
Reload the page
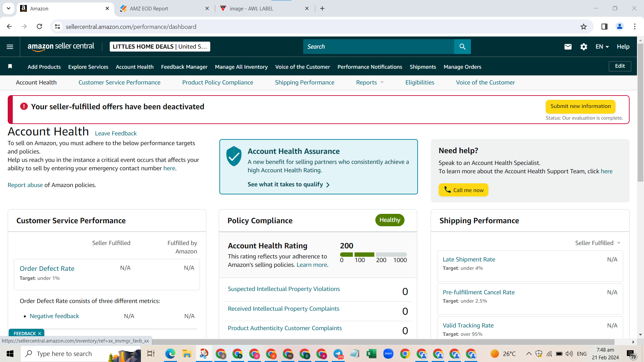(x=39, y=26)
